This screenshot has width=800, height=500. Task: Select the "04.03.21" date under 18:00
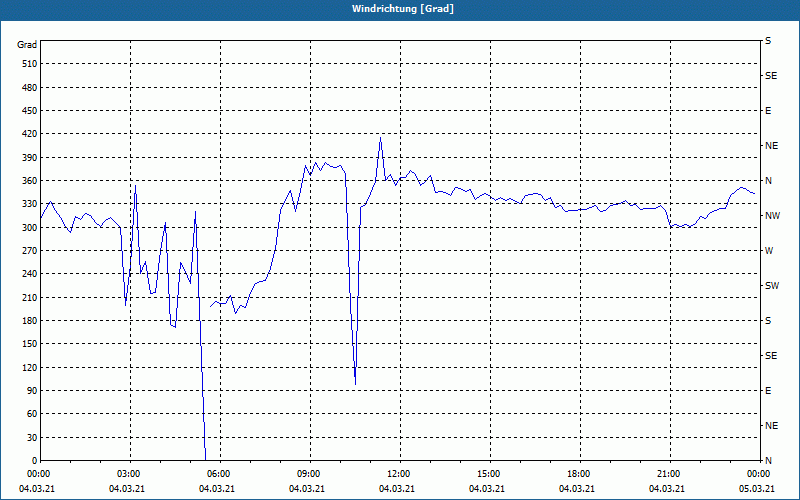tap(577, 489)
